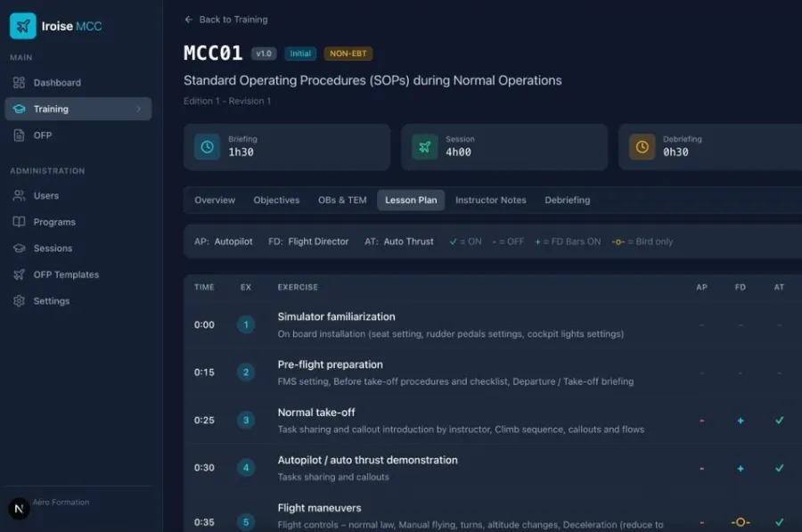
Task: Open the N user avatar
Action: tap(19, 509)
